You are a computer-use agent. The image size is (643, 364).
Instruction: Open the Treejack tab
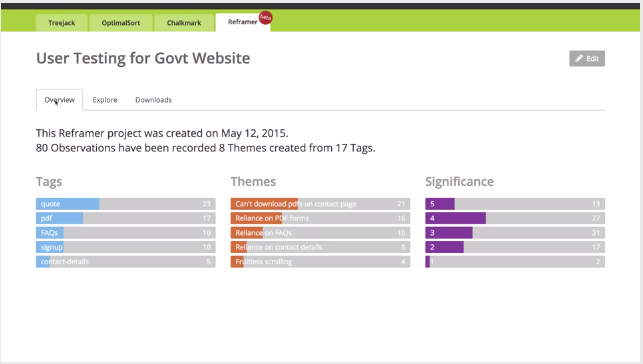(x=62, y=23)
